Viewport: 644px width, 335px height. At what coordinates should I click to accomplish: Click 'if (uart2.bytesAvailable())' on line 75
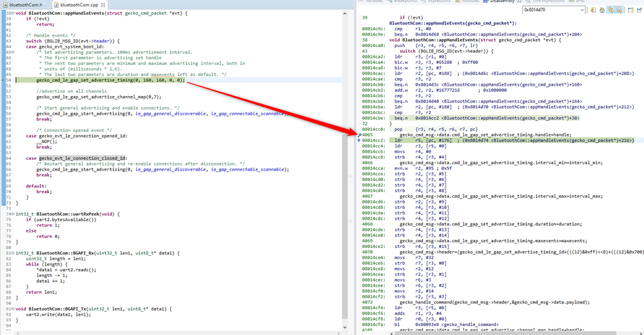(61, 220)
